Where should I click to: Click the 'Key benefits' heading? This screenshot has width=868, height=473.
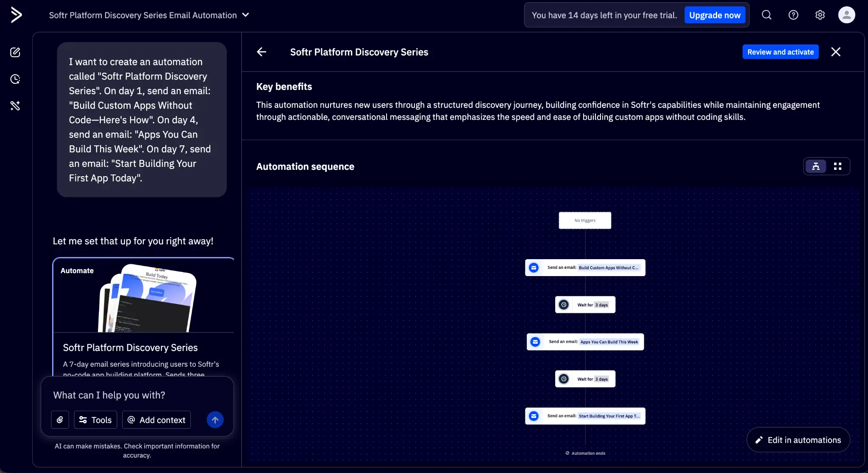click(284, 86)
